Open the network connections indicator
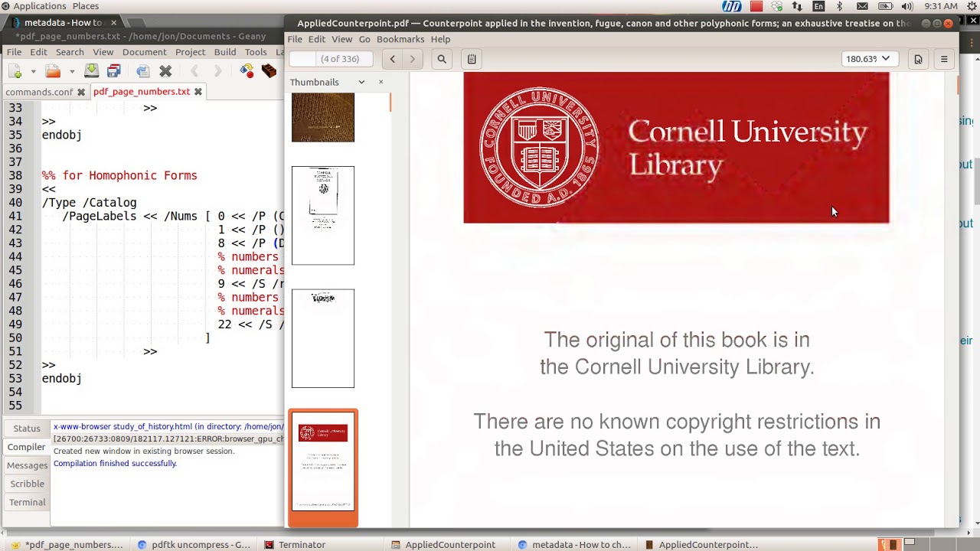Image resolution: width=980 pixels, height=551 pixels. click(x=797, y=6)
